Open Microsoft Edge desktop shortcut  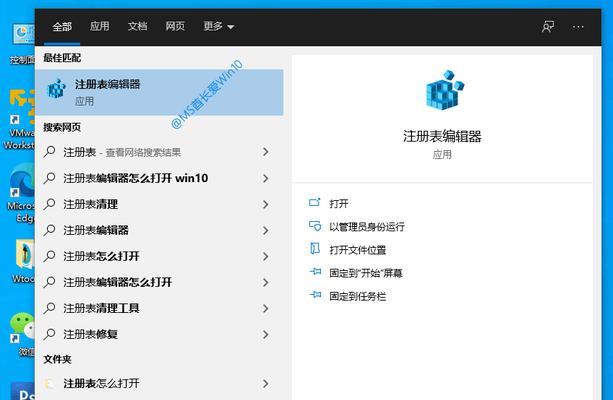pyautogui.click(x=21, y=193)
